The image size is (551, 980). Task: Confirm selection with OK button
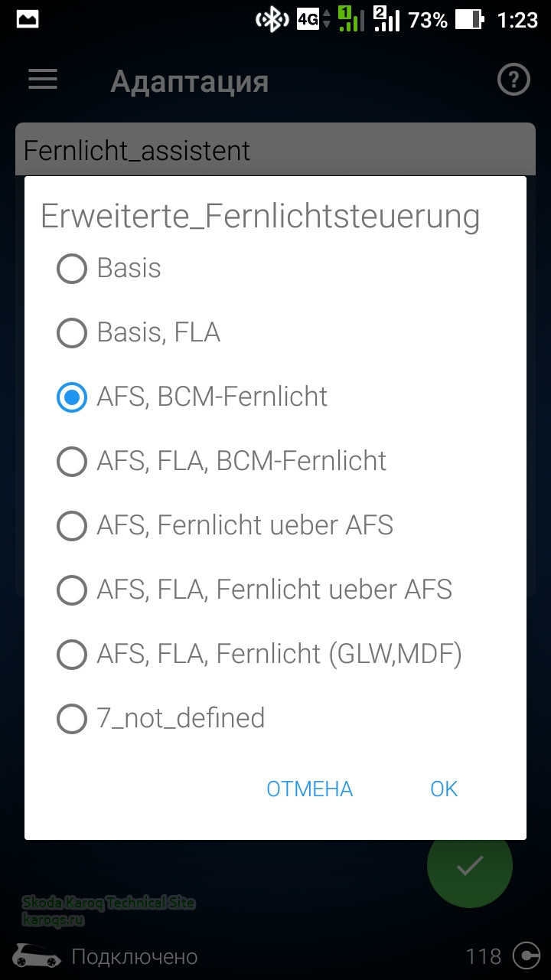[444, 789]
